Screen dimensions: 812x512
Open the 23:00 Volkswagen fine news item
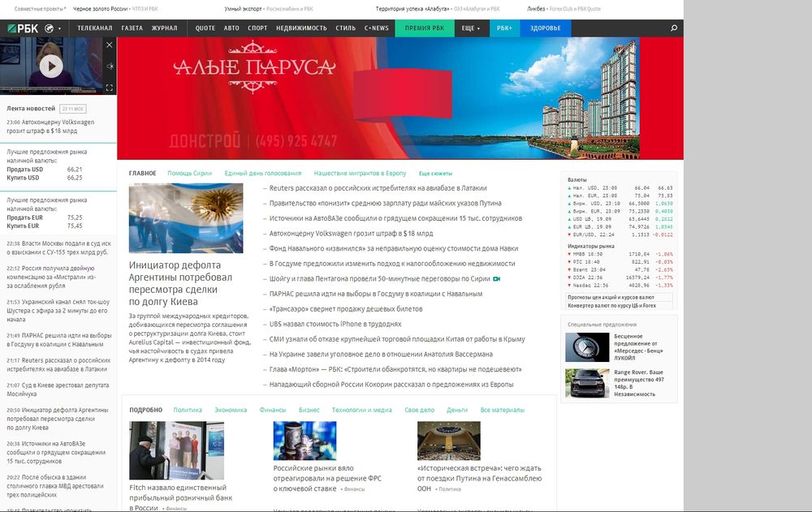(50, 127)
